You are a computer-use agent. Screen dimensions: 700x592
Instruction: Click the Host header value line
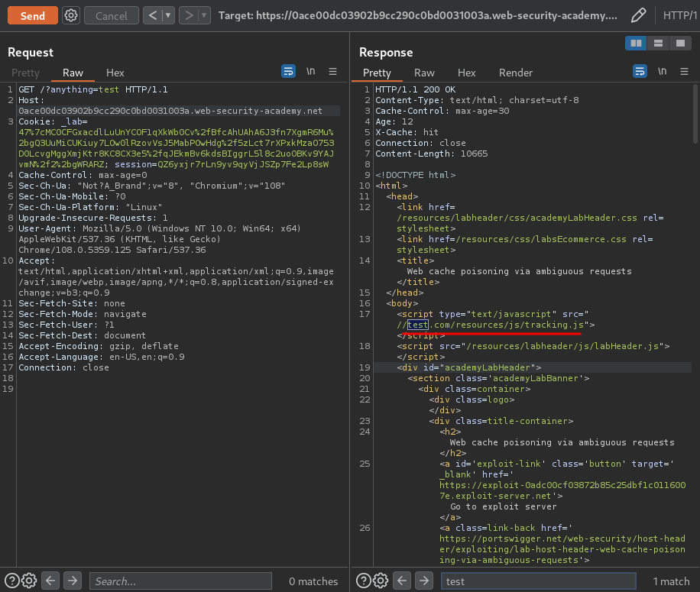click(170, 111)
